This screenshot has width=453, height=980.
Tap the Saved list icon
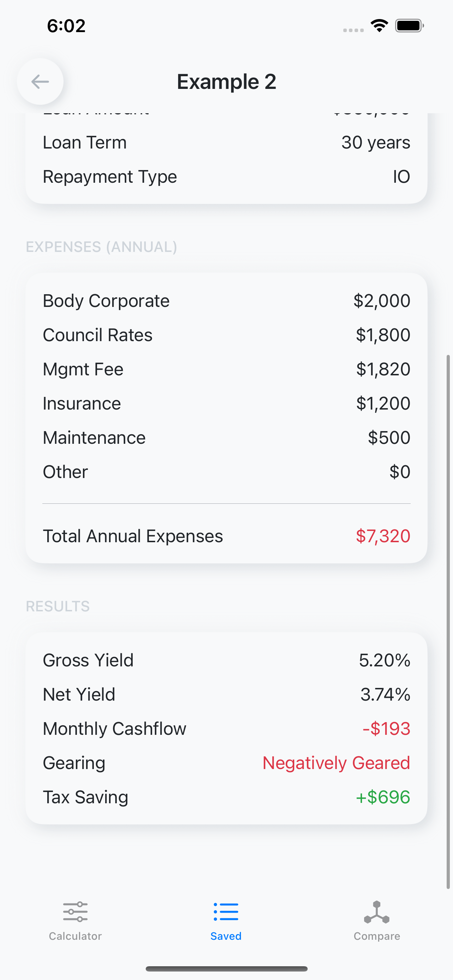click(x=226, y=912)
